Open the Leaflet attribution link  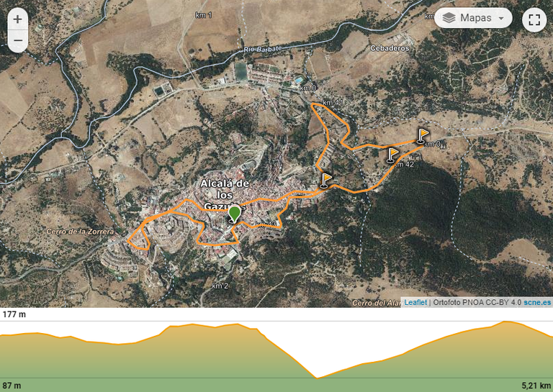(415, 302)
